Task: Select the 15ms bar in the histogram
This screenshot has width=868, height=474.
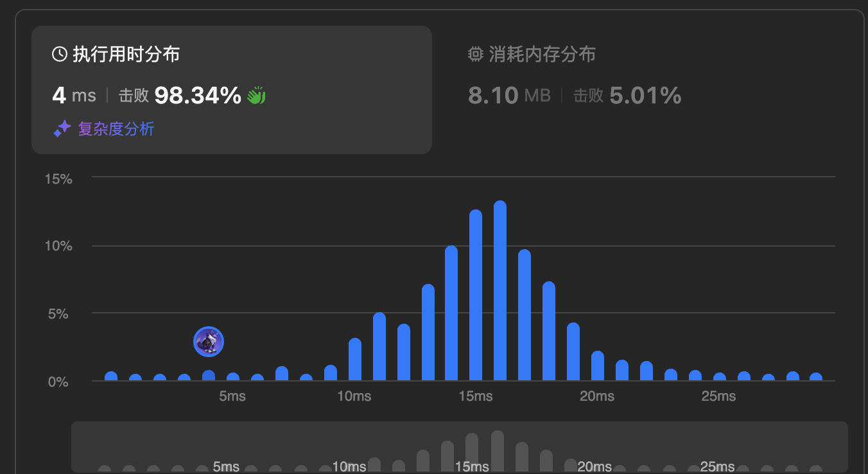Action: [x=476, y=295]
